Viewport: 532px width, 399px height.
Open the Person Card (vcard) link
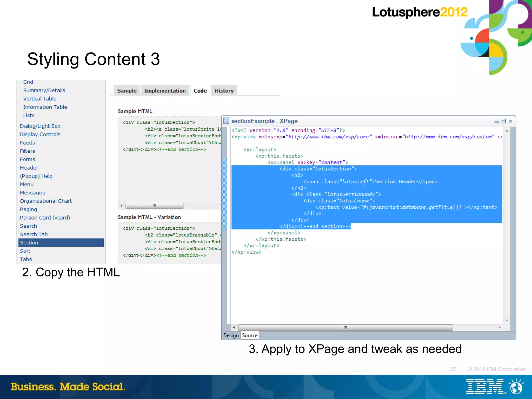click(x=45, y=218)
